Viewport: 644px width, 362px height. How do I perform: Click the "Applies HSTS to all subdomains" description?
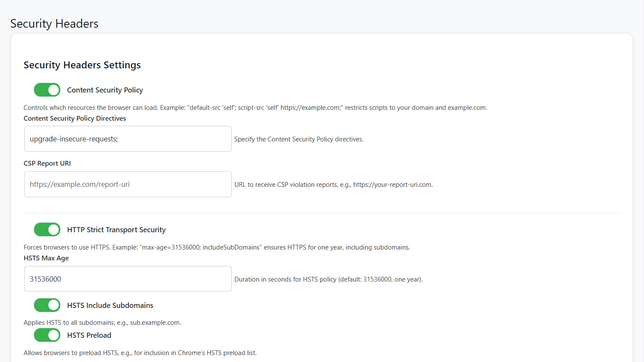[x=102, y=323]
